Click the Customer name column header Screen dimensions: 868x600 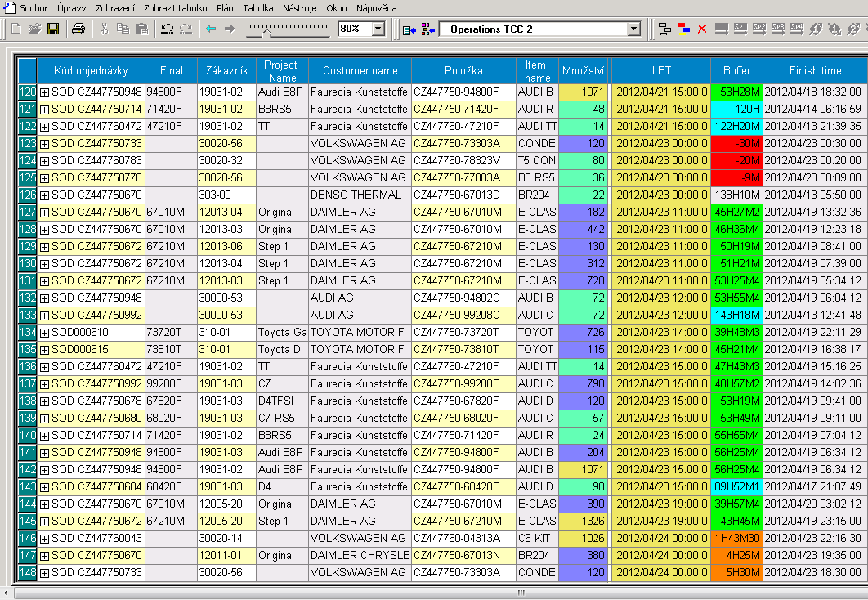click(x=360, y=71)
